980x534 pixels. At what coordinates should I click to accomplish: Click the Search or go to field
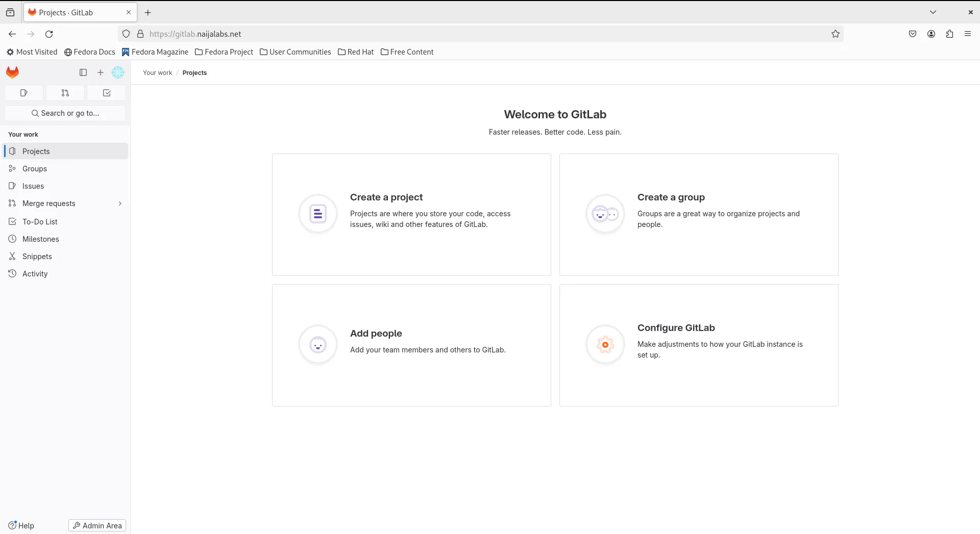point(65,113)
